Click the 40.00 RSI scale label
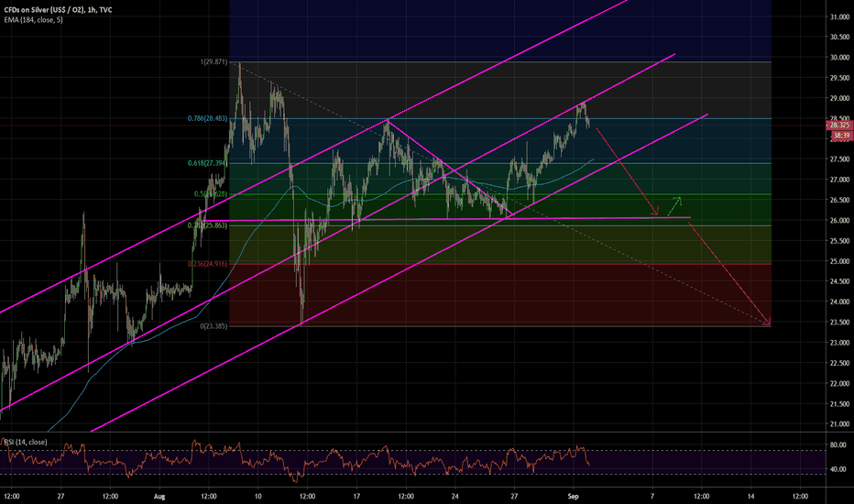 (838, 469)
